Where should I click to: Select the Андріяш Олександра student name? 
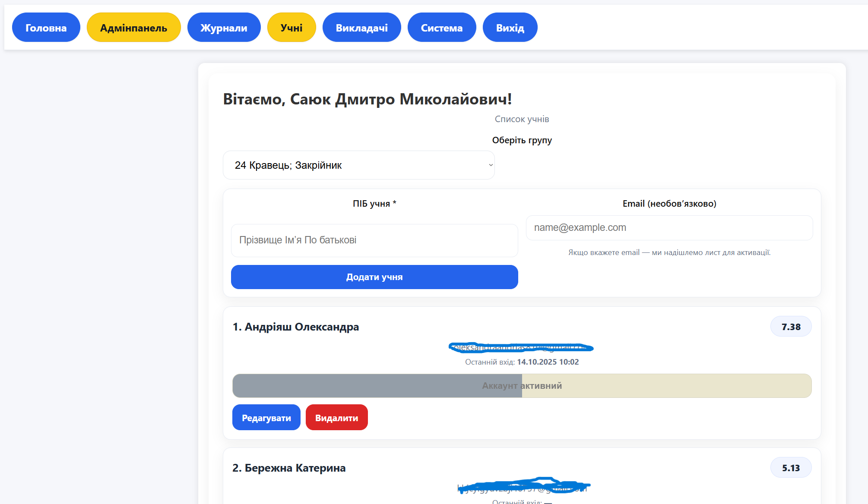296,327
